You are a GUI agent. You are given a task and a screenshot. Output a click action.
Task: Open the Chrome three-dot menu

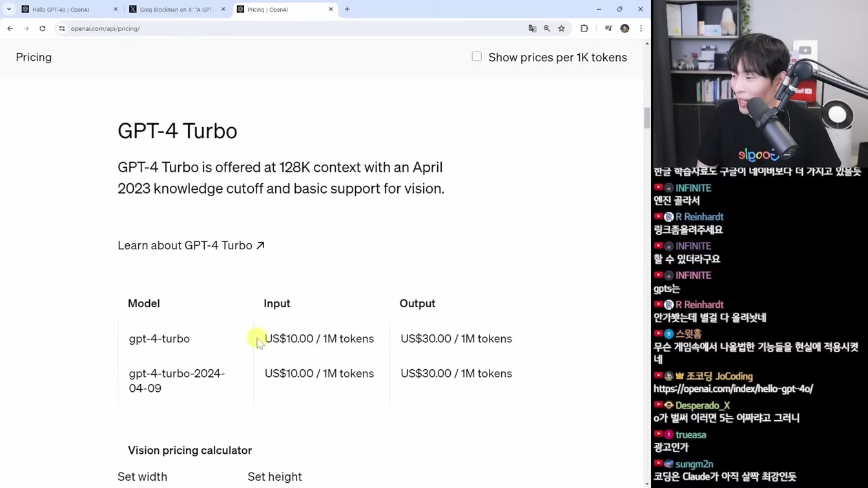click(641, 28)
